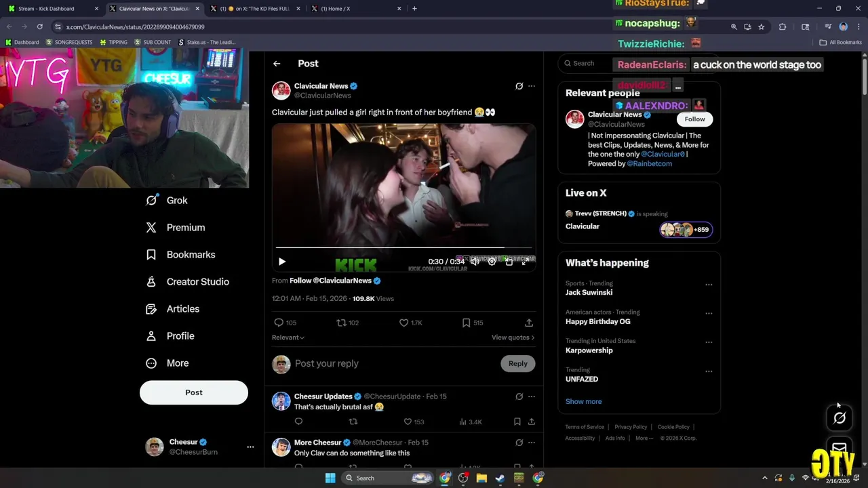Open Happy Birthday OG trending topic
This screenshot has height=488, width=868.
point(598,322)
